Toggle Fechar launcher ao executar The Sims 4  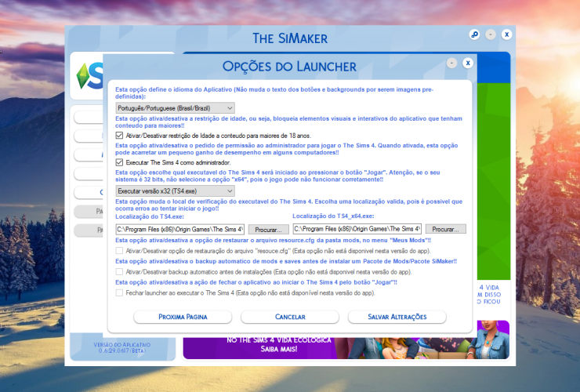[x=119, y=292]
